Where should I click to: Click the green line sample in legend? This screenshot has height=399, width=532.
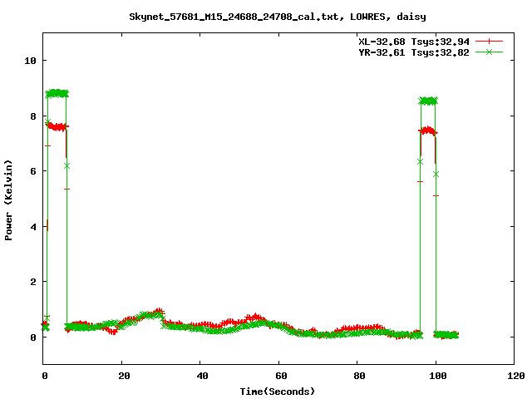tap(489, 52)
